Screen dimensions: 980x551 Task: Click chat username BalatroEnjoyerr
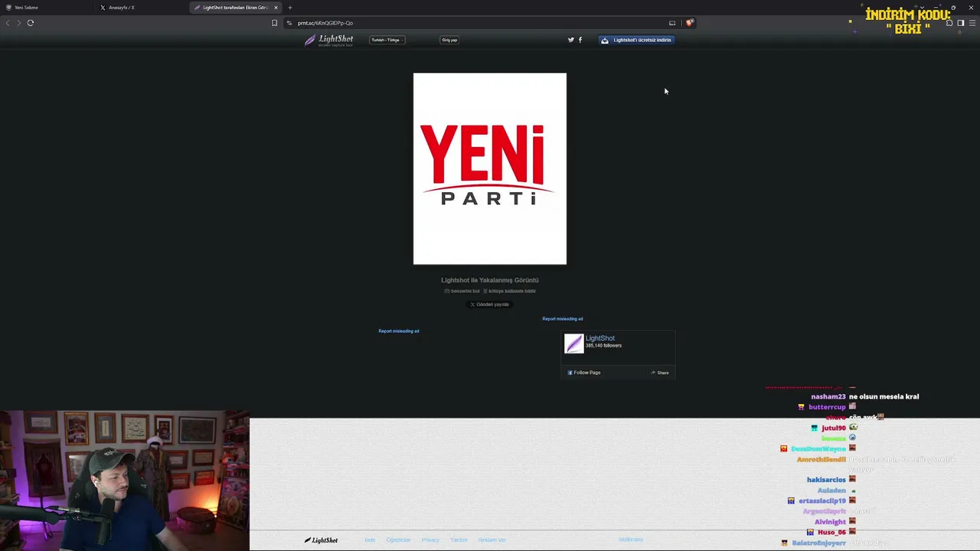point(819,543)
